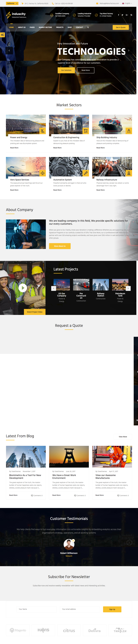The height and width of the screenshot is (644, 138).
Task: Click the Our Solutions button
Action: [66, 70]
